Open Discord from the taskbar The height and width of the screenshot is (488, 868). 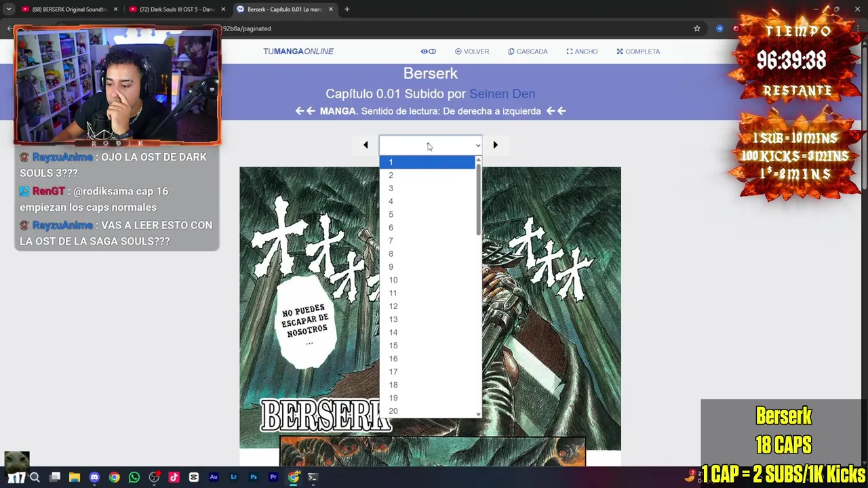pyautogui.click(x=94, y=477)
